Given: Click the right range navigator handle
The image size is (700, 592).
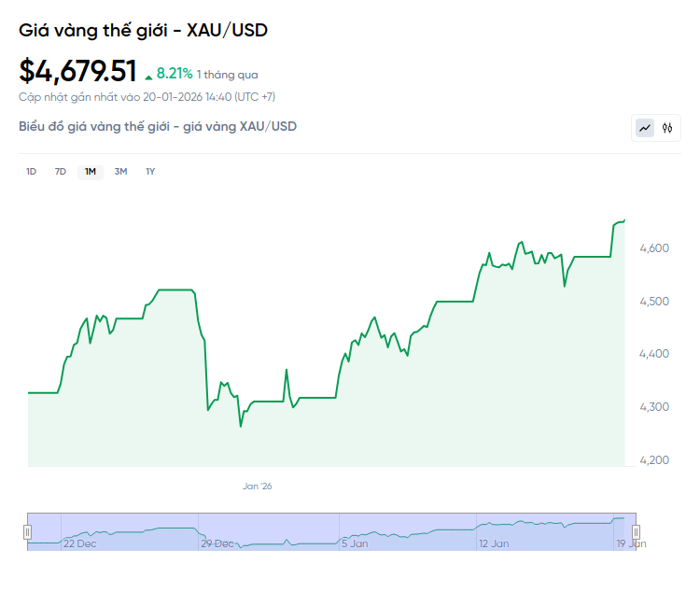Looking at the screenshot, I should pyautogui.click(x=637, y=532).
